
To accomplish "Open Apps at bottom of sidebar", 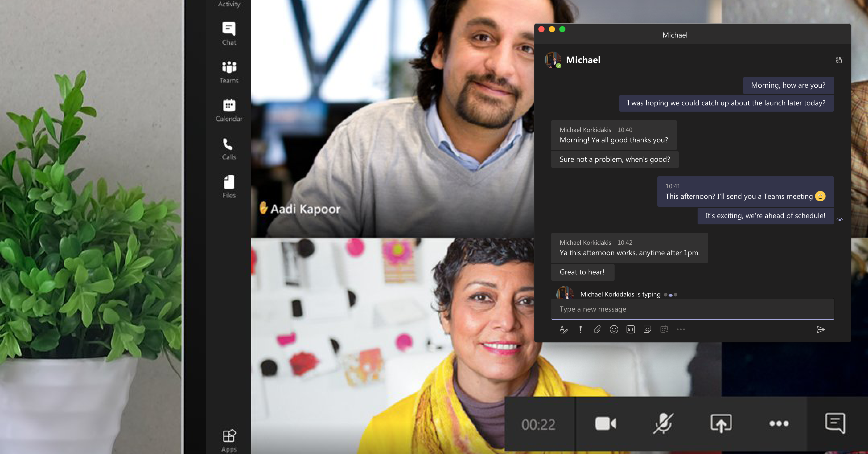I will pyautogui.click(x=229, y=440).
